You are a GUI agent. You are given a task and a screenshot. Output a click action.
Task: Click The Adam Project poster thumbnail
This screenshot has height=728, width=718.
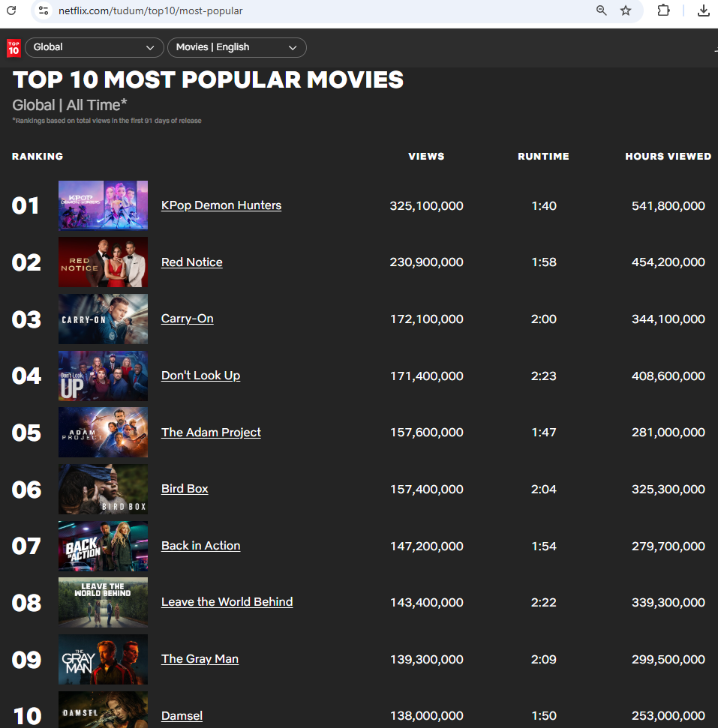104,433
